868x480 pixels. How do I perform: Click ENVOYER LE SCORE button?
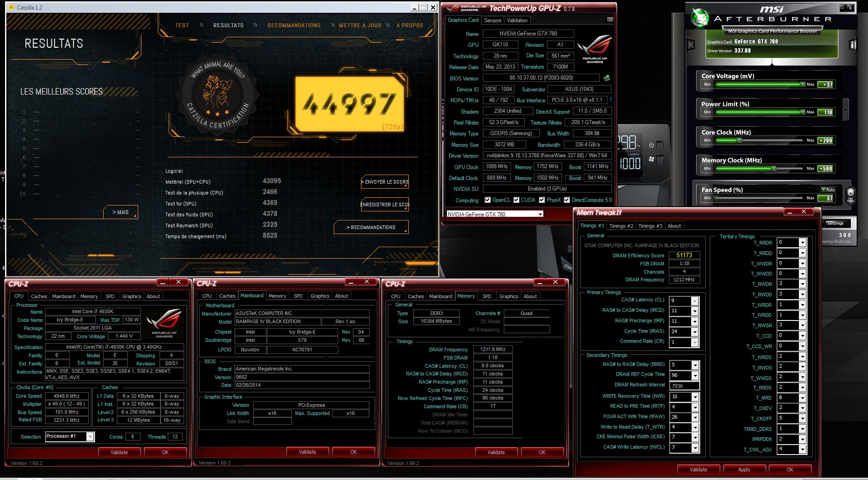pyautogui.click(x=385, y=182)
